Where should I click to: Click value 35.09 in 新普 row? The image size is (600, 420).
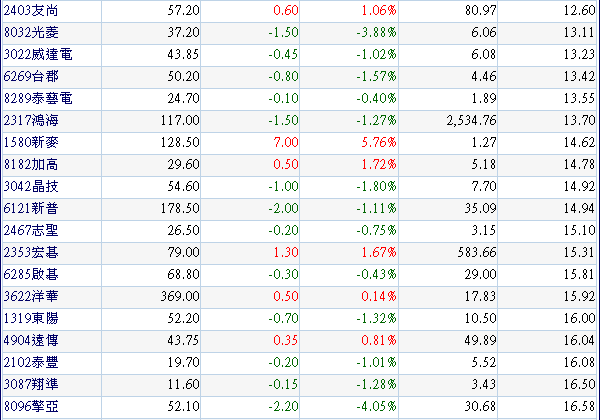point(481,208)
